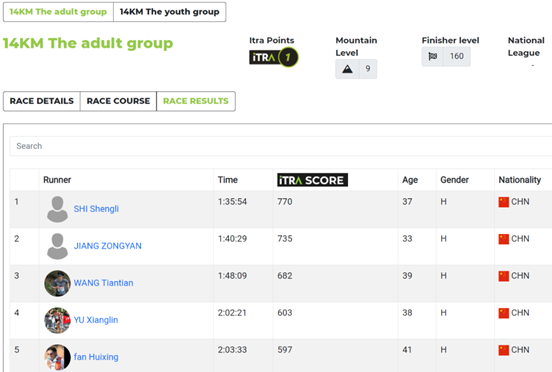
Task: Open the RACE COURSE tab
Action: coord(118,101)
